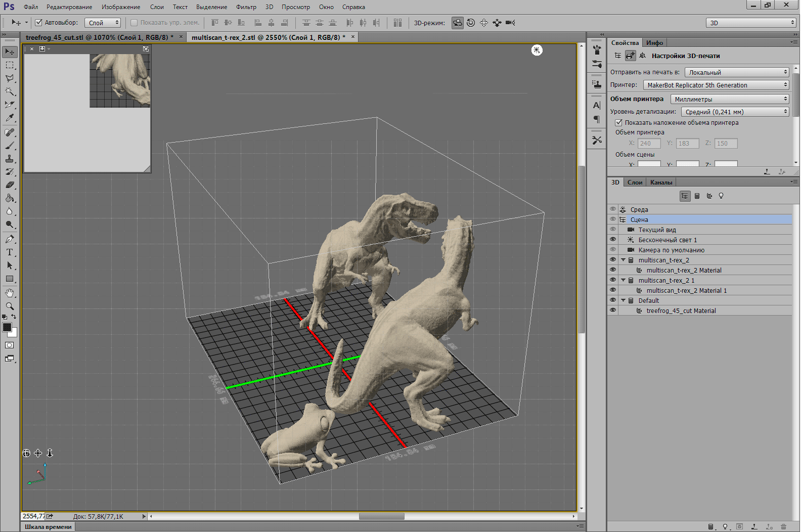Open the treefrog_45_cut.stl document tab

click(x=99, y=37)
